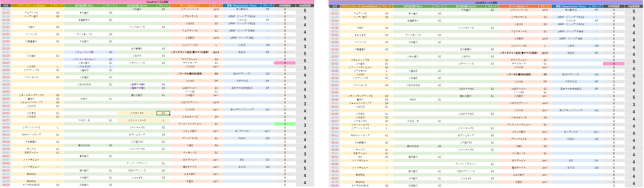Click ヴィクトリアマイル in CaseA table
Image resolution: width=644 pixels, height=188 pixels.
137,163
